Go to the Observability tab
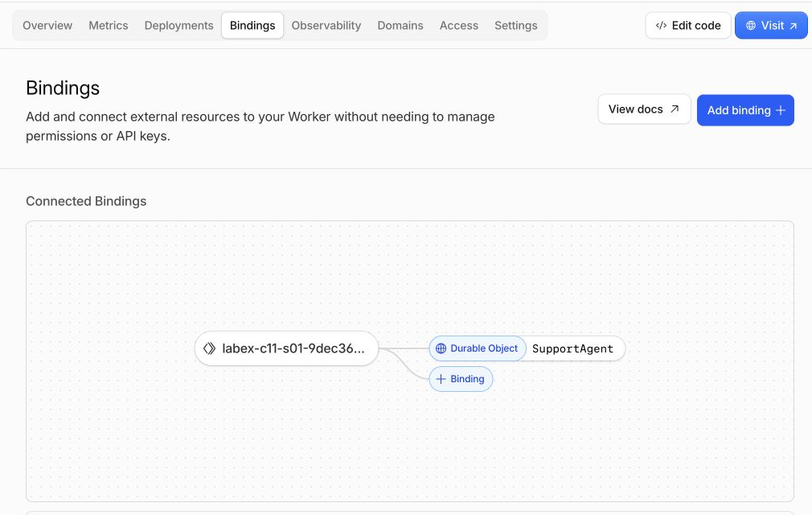The image size is (812, 515). pyautogui.click(x=326, y=26)
